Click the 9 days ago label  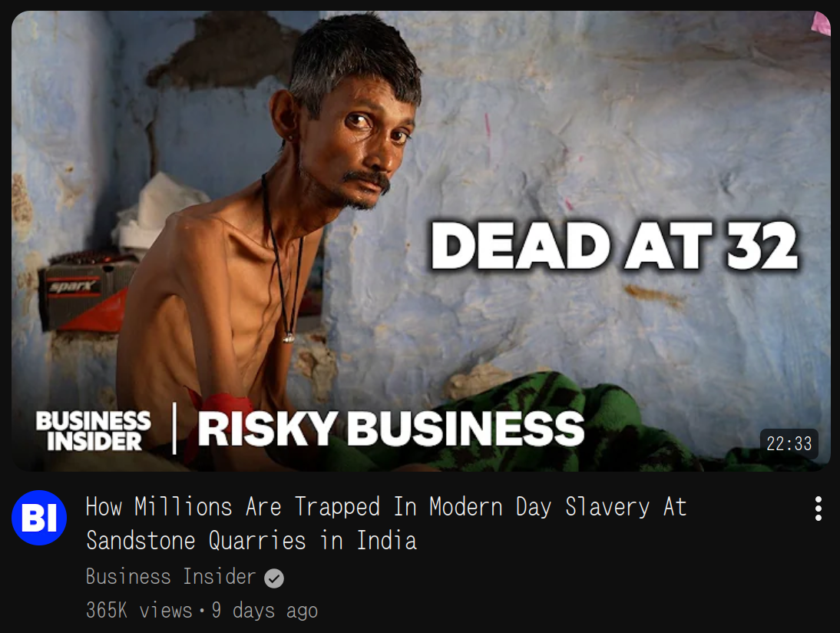coord(265,611)
